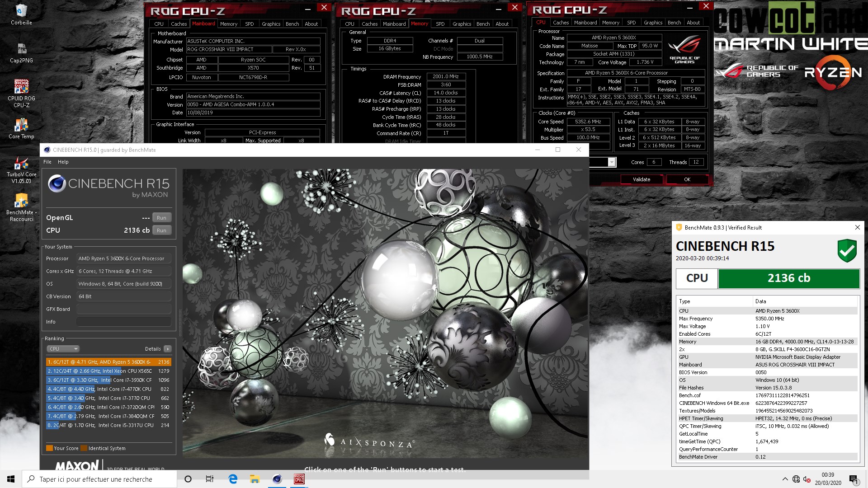Select ranking row AMD Ryzen 5 3600X

(108, 362)
